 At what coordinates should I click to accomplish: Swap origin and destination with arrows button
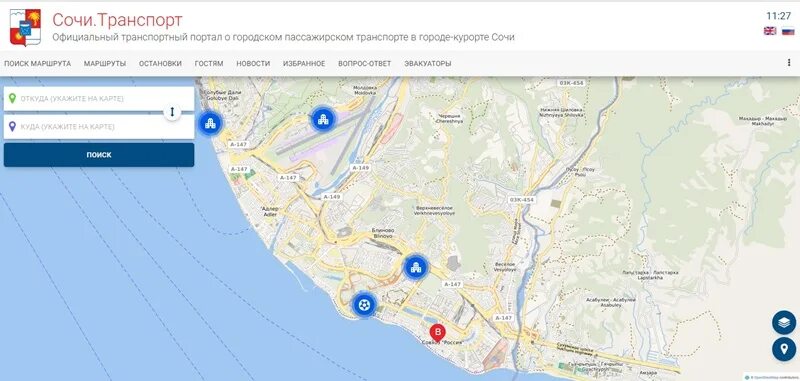point(172,112)
